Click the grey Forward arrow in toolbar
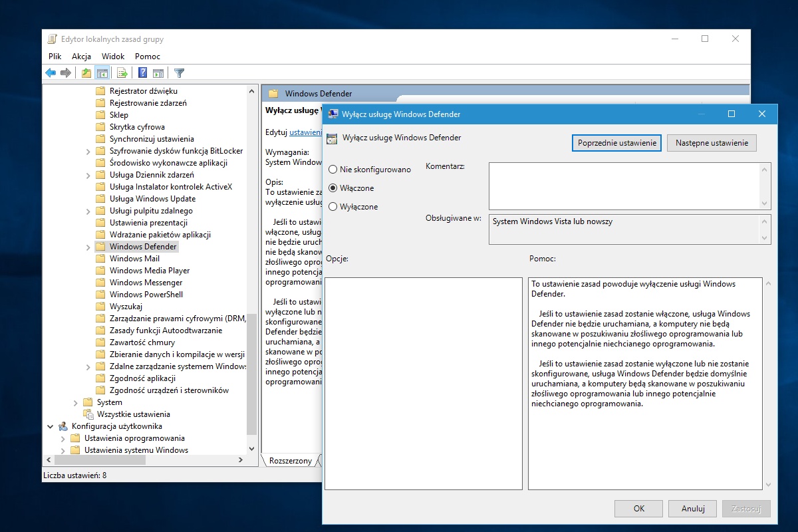 65,73
